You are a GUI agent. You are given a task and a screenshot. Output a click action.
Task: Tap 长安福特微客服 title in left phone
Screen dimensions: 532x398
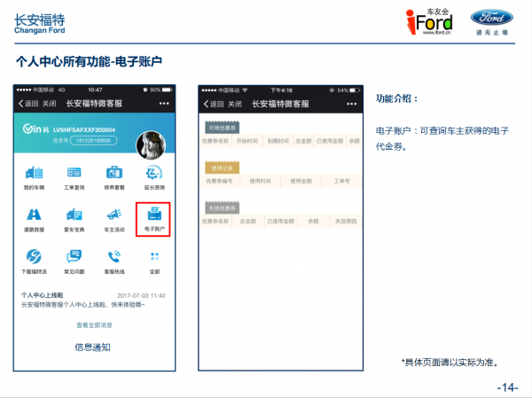[x=94, y=104]
